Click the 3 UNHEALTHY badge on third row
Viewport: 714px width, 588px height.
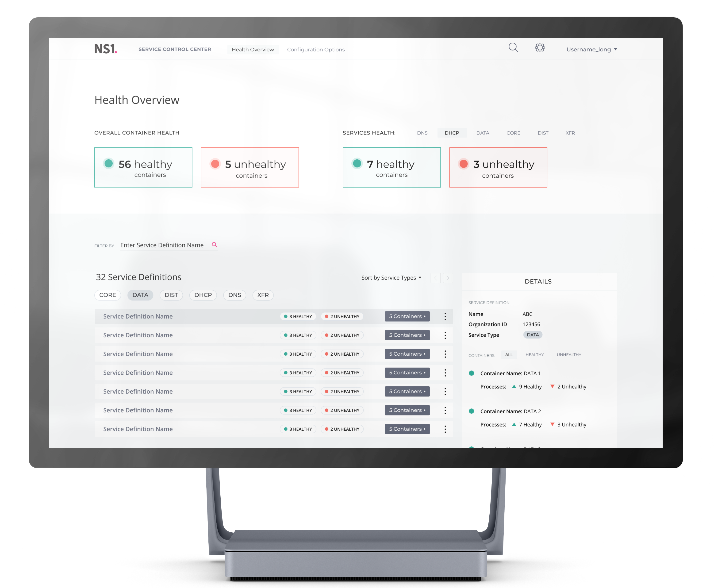click(x=342, y=354)
